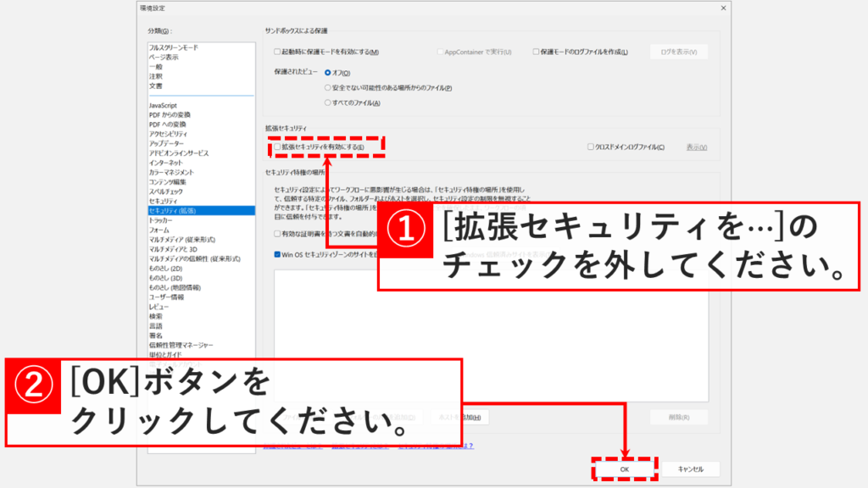This screenshot has height=488, width=868.
Task: Click the OK button
Action: coord(625,469)
